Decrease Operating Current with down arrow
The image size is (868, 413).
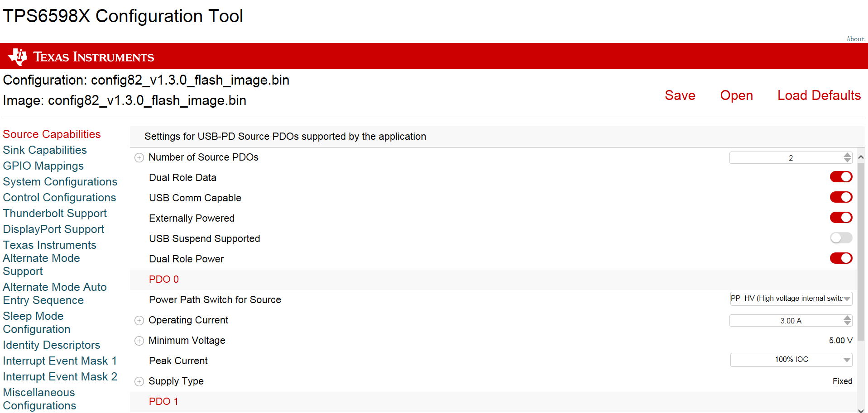(x=847, y=323)
